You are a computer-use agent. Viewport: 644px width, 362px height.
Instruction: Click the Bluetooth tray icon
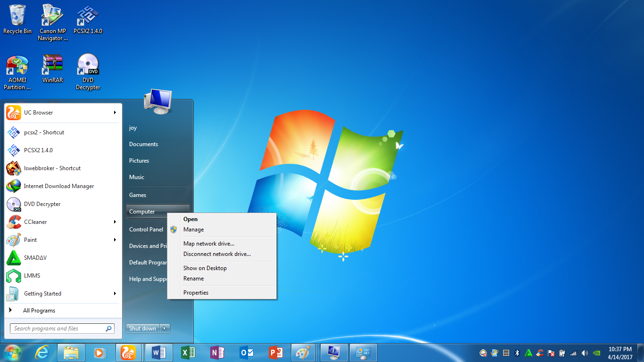click(517, 353)
